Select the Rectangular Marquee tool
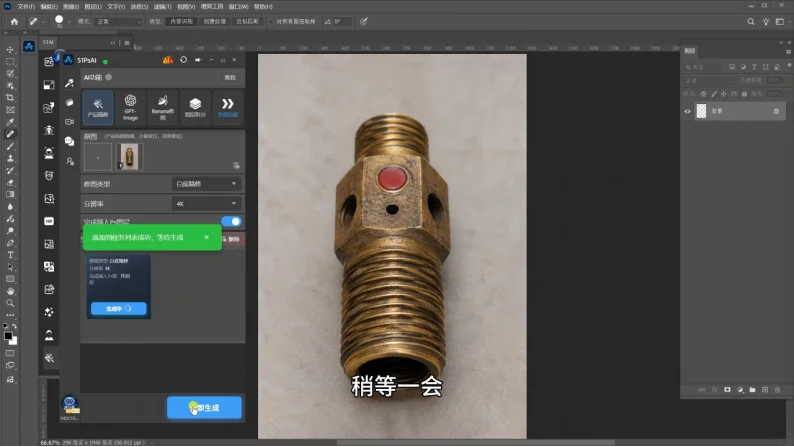 click(x=10, y=62)
